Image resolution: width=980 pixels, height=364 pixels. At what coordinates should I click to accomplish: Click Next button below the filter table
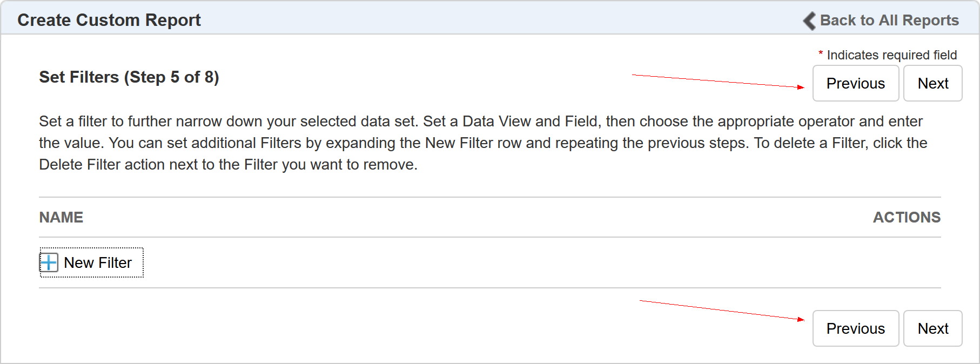(932, 328)
